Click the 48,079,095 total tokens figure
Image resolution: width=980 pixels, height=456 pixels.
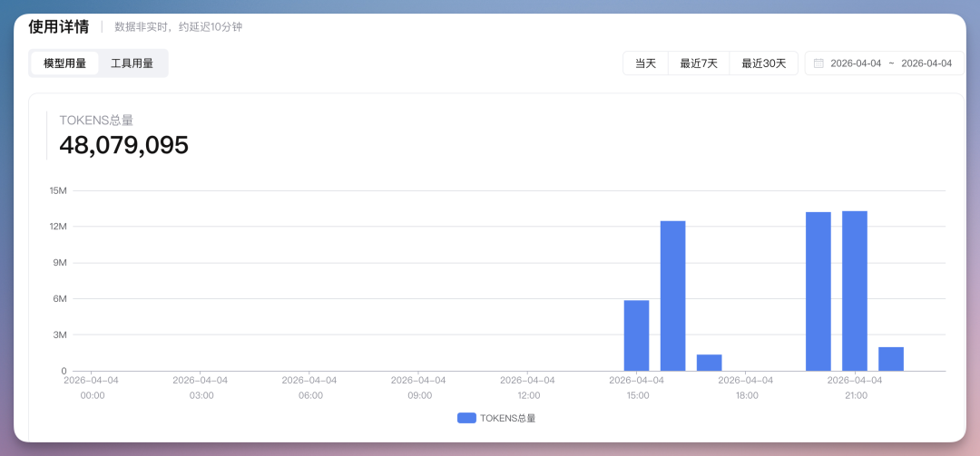(x=123, y=145)
